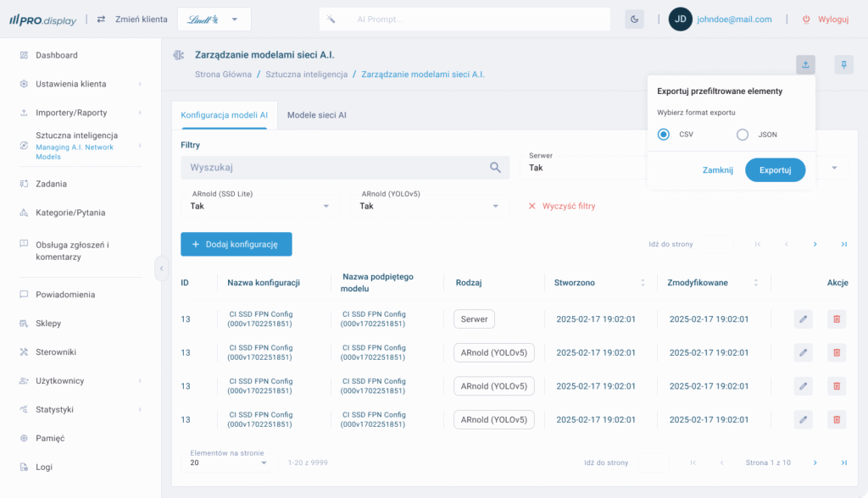Delete the Serwer configuration row
The image size is (868, 498).
pyautogui.click(x=837, y=319)
